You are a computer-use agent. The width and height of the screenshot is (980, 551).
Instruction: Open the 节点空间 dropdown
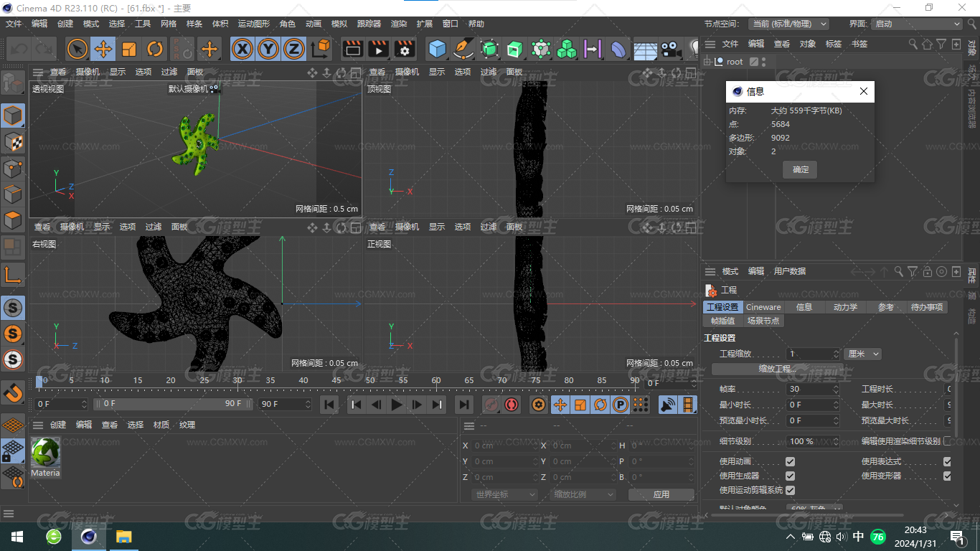[x=788, y=24]
